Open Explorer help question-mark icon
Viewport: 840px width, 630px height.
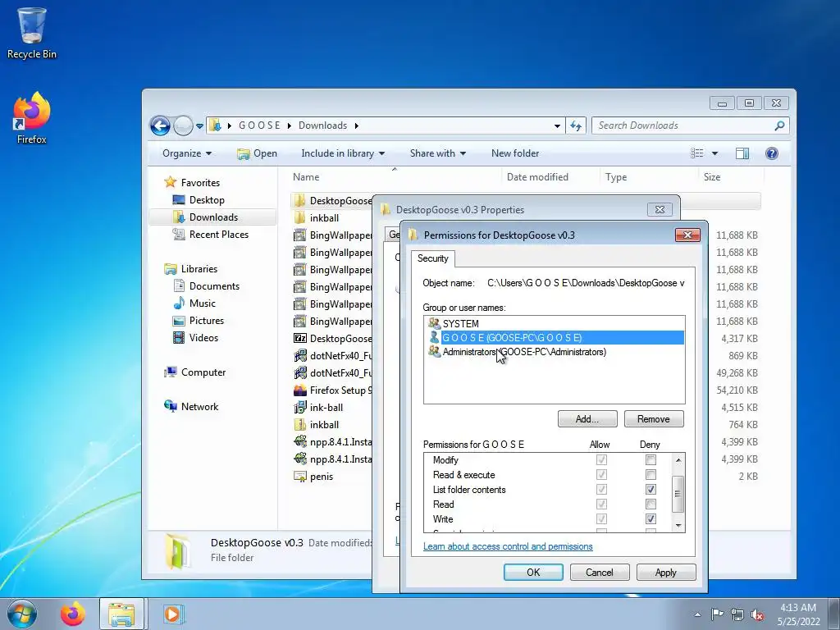click(771, 153)
